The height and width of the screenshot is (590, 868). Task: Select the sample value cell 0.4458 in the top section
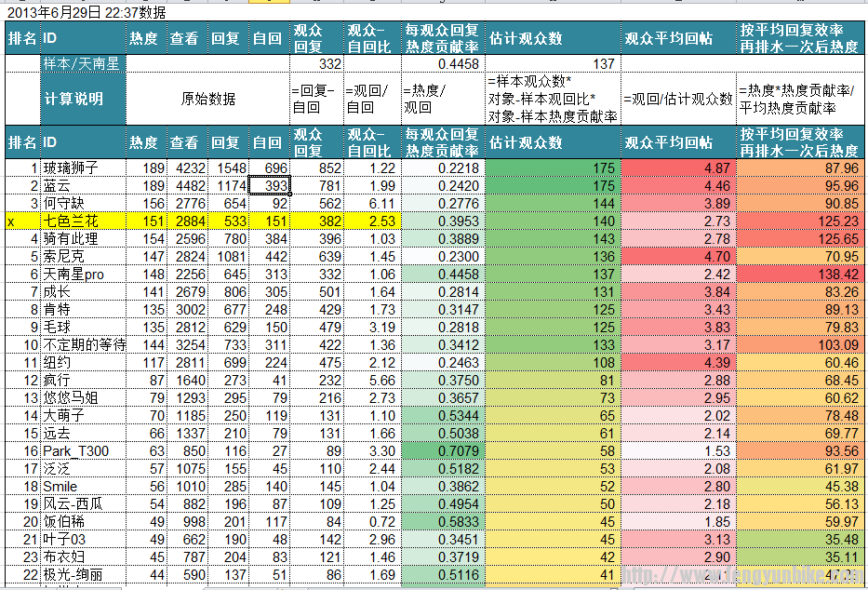point(442,63)
